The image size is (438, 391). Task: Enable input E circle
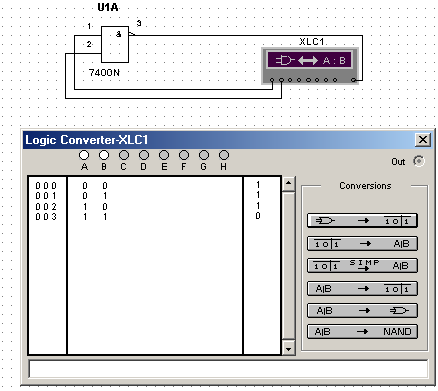coord(164,155)
